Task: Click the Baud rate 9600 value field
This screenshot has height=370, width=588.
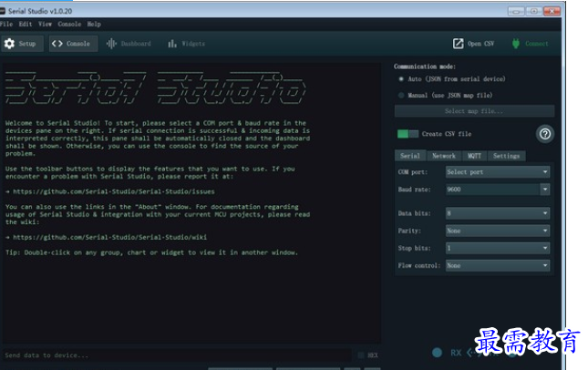Action: [492, 190]
